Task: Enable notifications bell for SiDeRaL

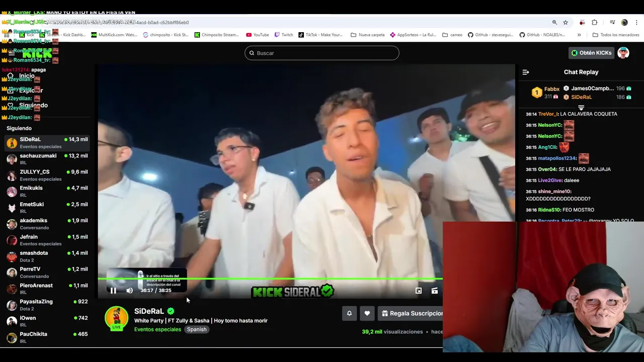Action: point(349,313)
